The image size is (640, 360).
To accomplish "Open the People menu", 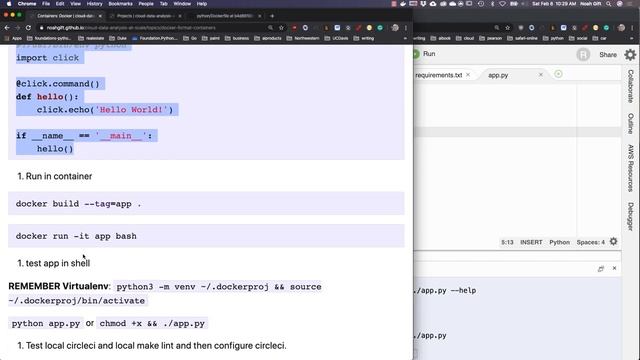I will 146,4.
